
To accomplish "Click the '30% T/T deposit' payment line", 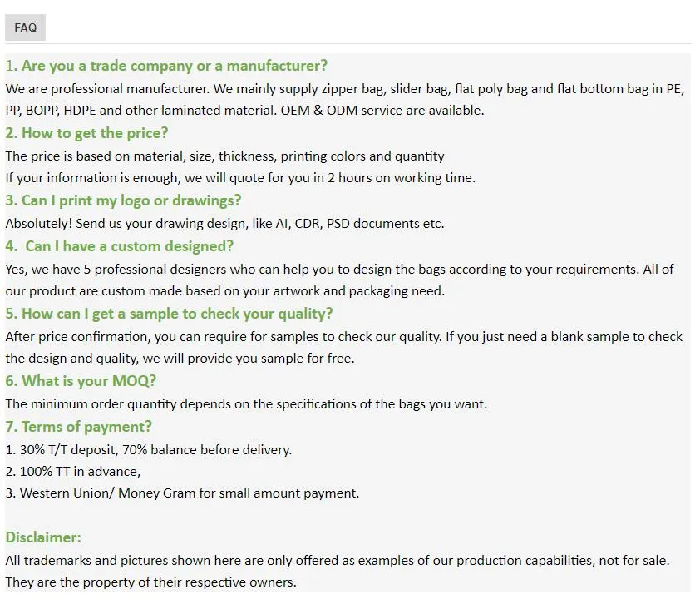I will (149, 450).
